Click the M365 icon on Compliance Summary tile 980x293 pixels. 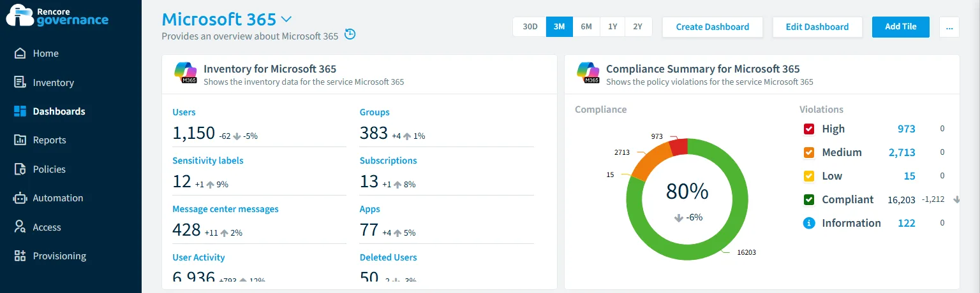point(588,73)
